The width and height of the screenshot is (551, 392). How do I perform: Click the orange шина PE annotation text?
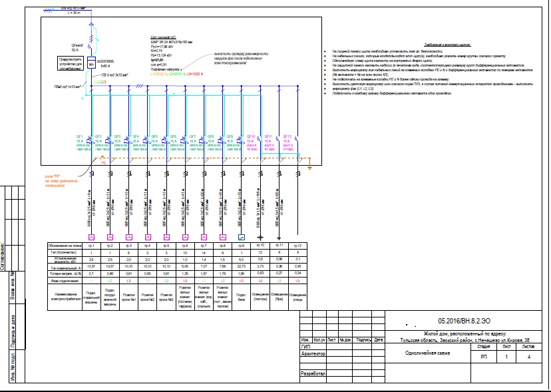61,181
